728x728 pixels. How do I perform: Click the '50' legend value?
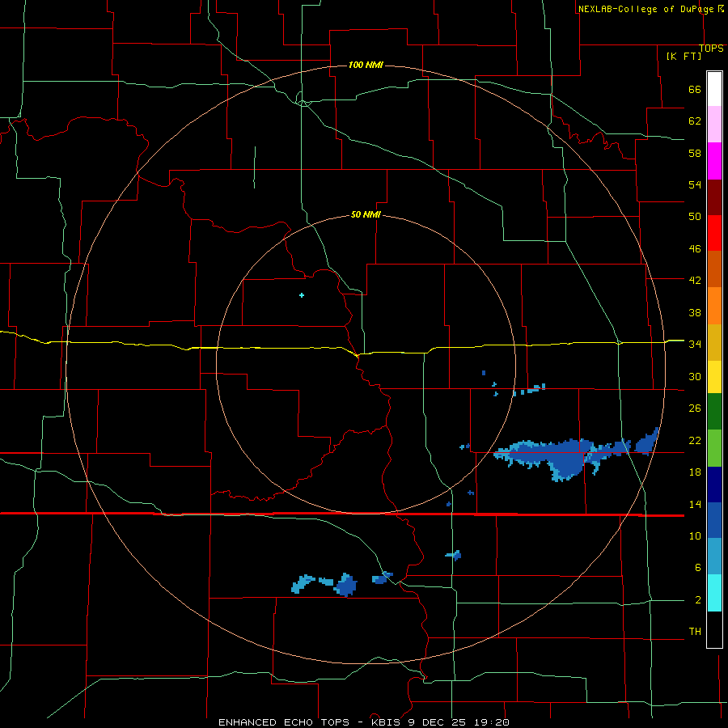click(x=695, y=217)
